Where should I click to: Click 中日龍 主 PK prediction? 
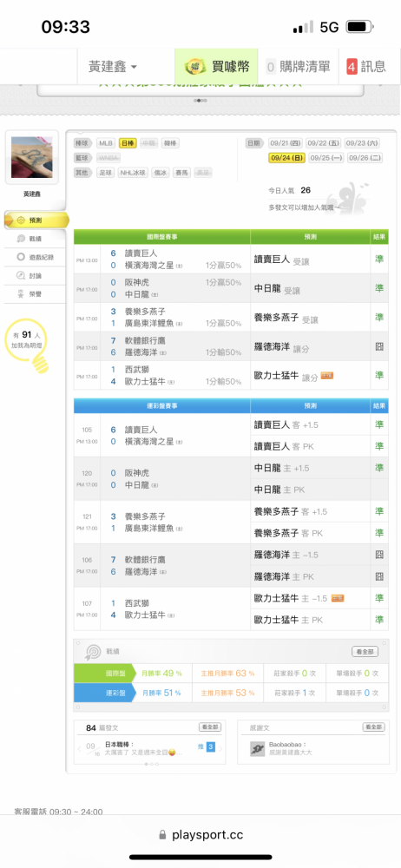[279, 490]
